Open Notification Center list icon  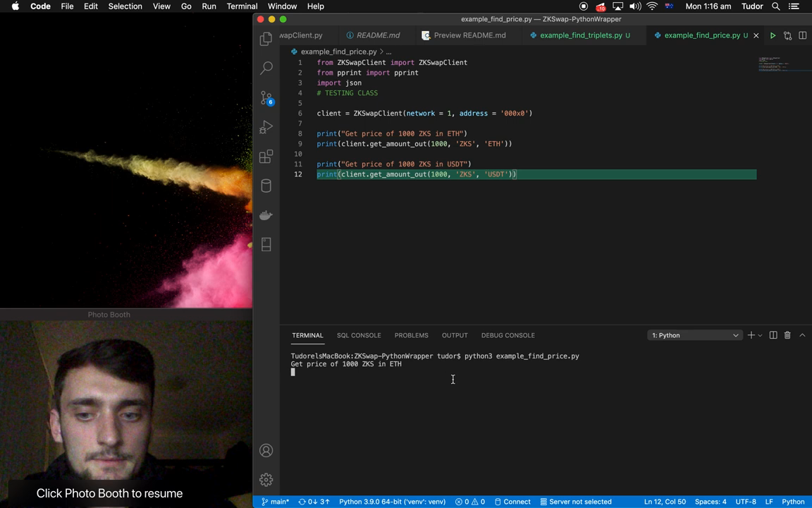pos(794,6)
